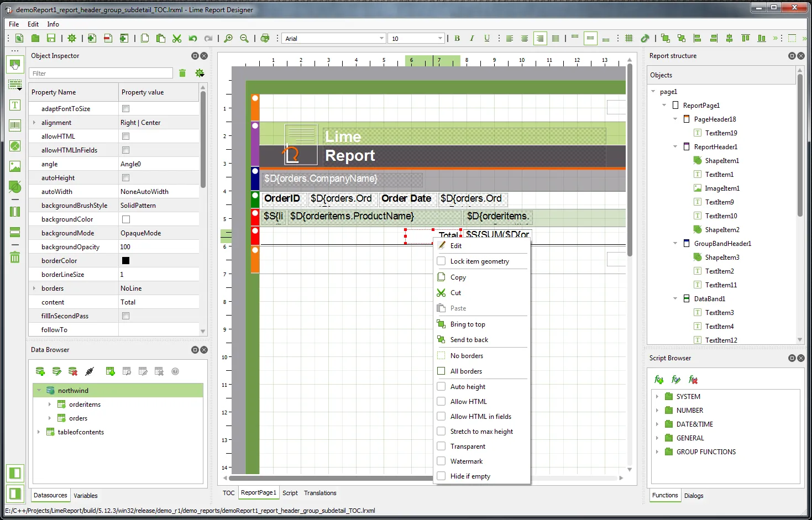Collapse the northwind data tree

pyautogui.click(x=38, y=390)
